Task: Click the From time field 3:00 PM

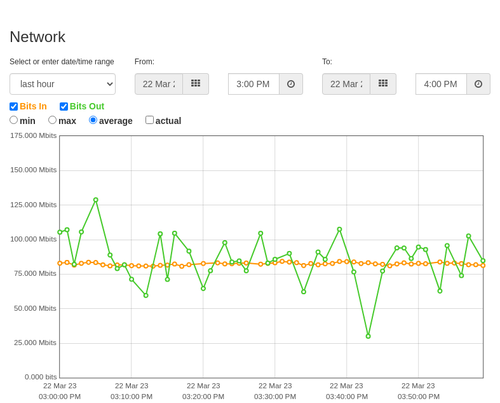Action: pos(254,84)
